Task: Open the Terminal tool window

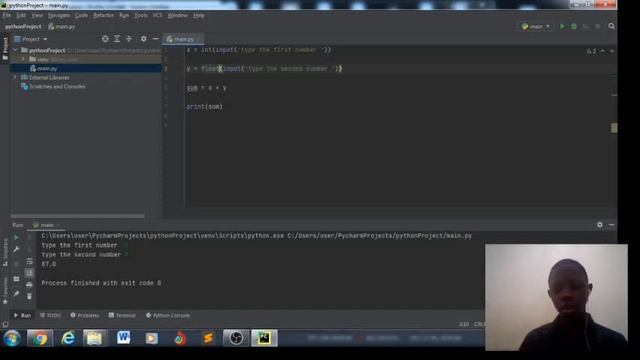Action: pos(122,315)
